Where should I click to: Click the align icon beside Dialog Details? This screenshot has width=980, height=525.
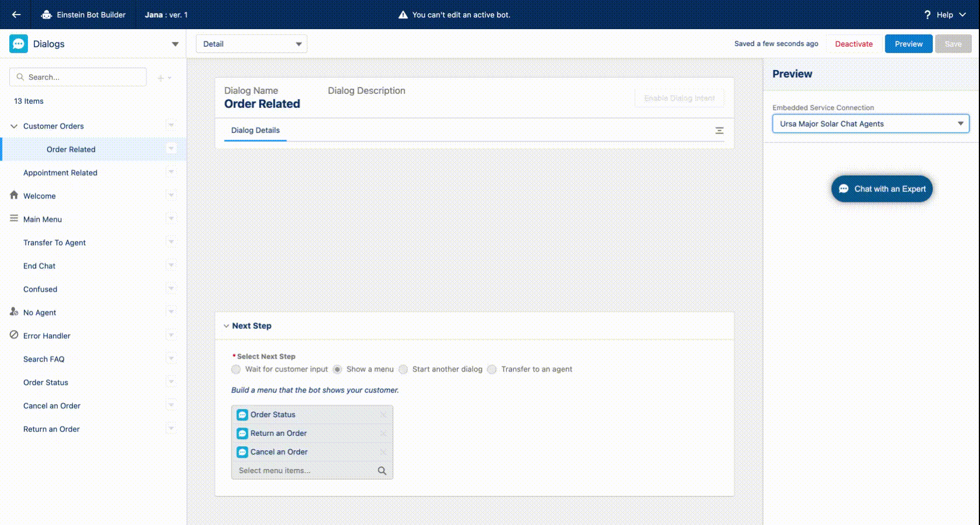click(719, 131)
